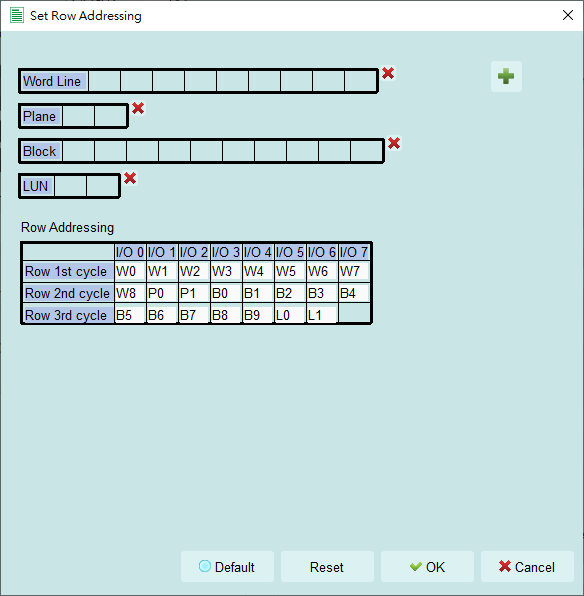Click the B0 cell
This screenshot has height=596, width=584.
click(x=226, y=293)
